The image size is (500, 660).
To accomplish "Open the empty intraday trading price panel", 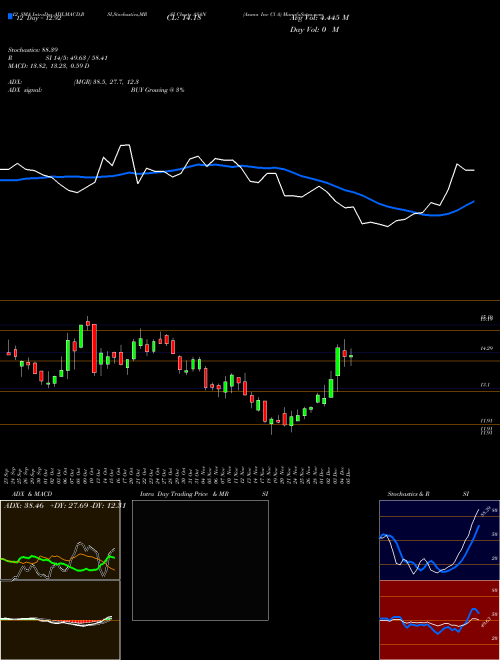I will [x=200, y=560].
